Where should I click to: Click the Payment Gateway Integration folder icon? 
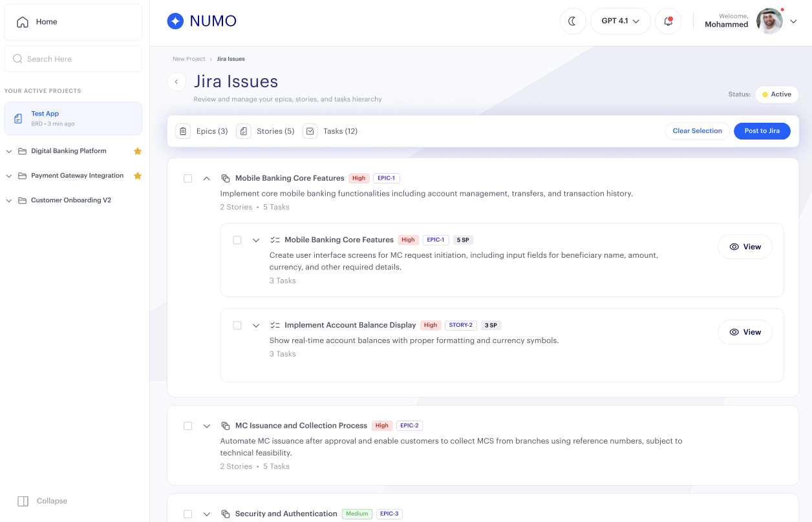coord(23,176)
